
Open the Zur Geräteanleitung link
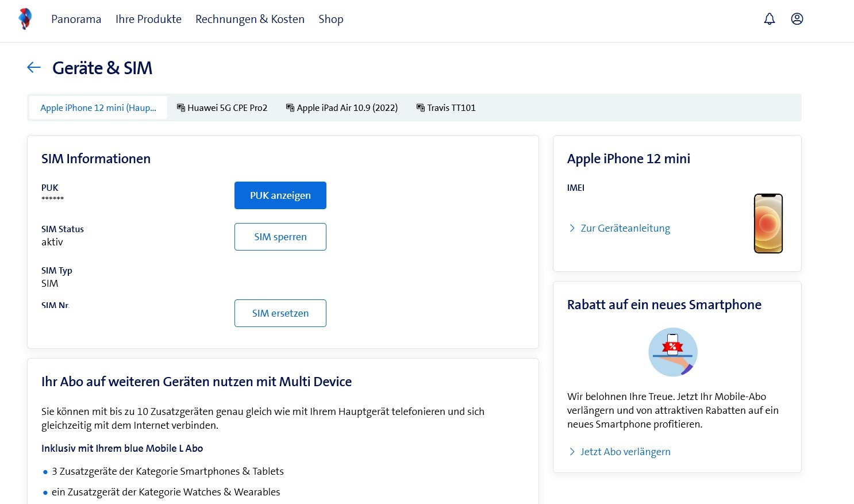click(625, 228)
